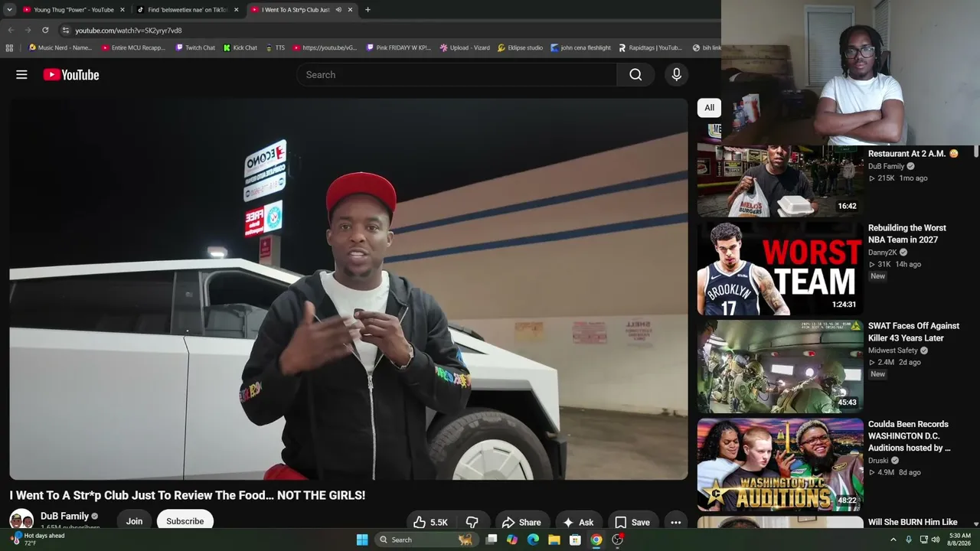Save the video to a playlist
Viewport: 980px width, 551px height.
[x=632, y=522]
